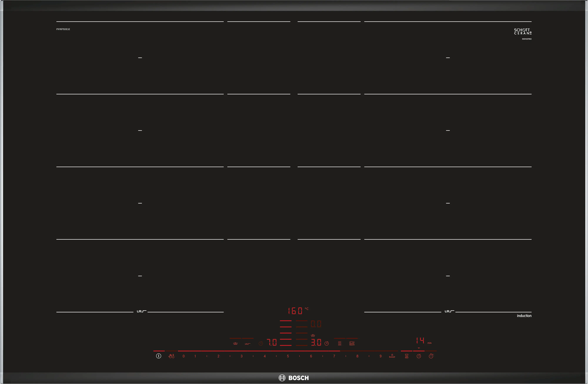The image size is (588, 384).
Task: Tap the childproof lock hand-thermometer icon
Action: click(x=171, y=356)
